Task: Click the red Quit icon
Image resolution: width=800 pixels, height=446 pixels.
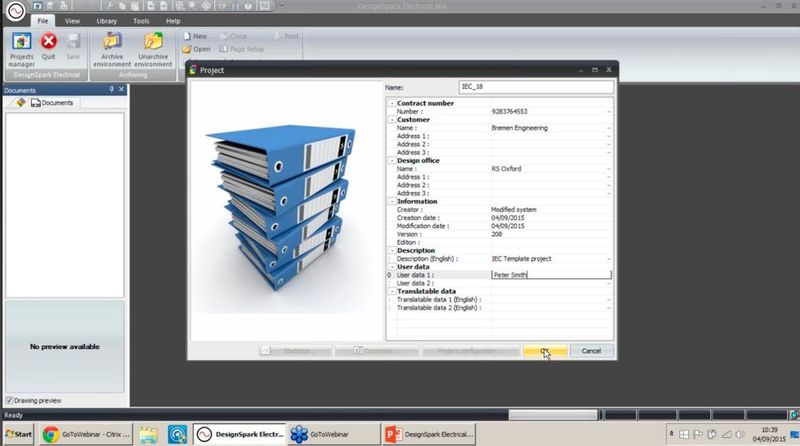Action: tap(48, 47)
